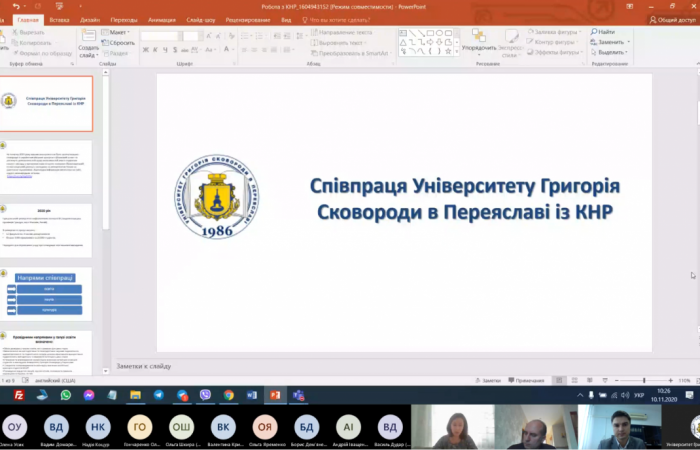Click the Italic (К) formatting button

coord(155,50)
